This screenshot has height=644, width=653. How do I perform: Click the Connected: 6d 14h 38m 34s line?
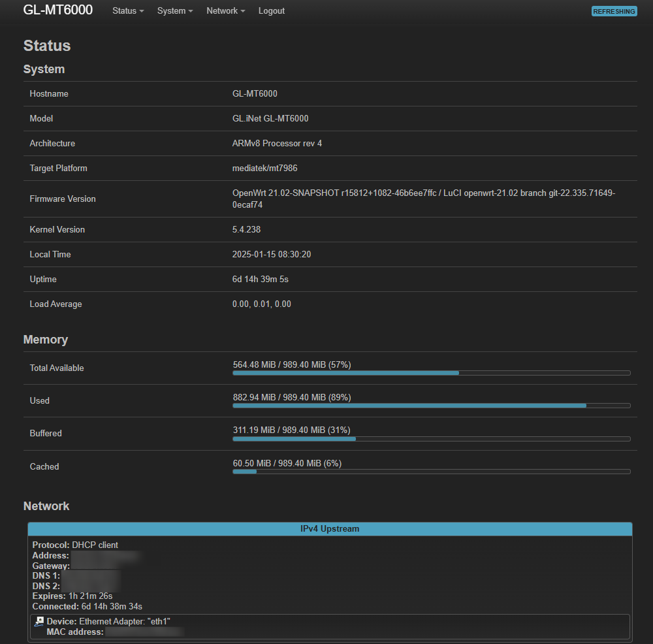(88, 607)
